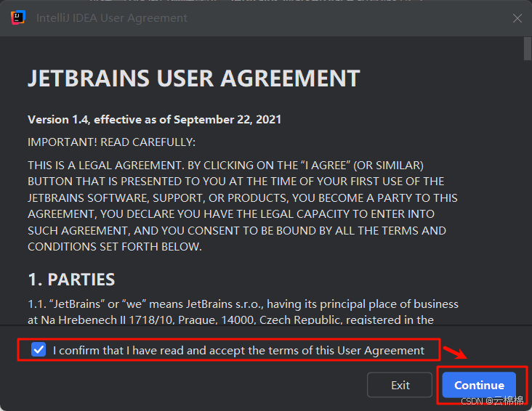Close the User Agreement dialog
Viewport: 532px width, 411px height.
517,18
